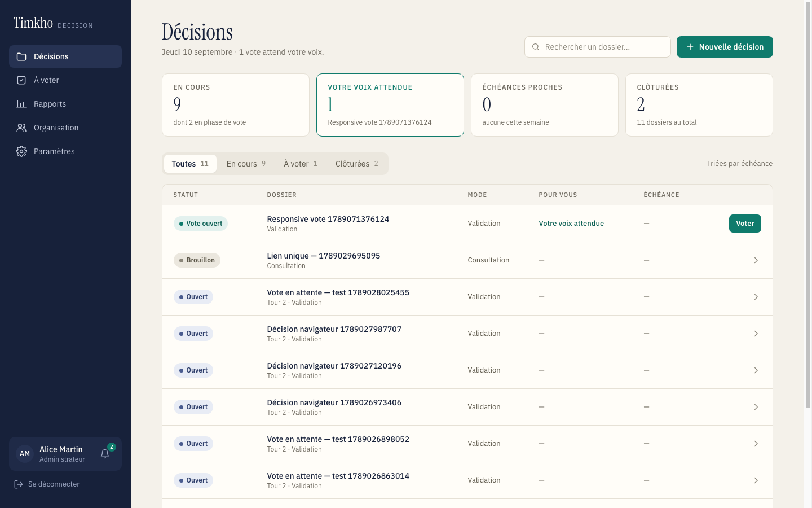
Task: Click Vote en attente — test 1789028025455
Action: pyautogui.click(x=338, y=292)
